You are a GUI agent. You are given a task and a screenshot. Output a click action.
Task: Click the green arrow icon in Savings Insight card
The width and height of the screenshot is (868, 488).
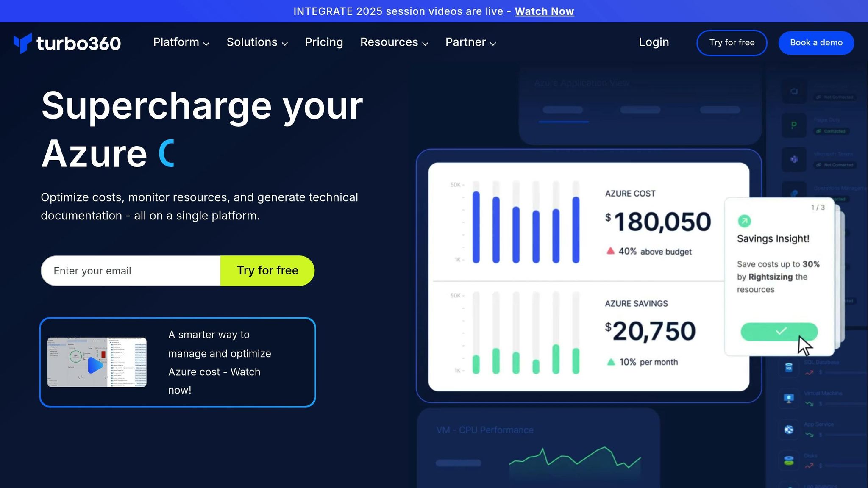tap(744, 221)
